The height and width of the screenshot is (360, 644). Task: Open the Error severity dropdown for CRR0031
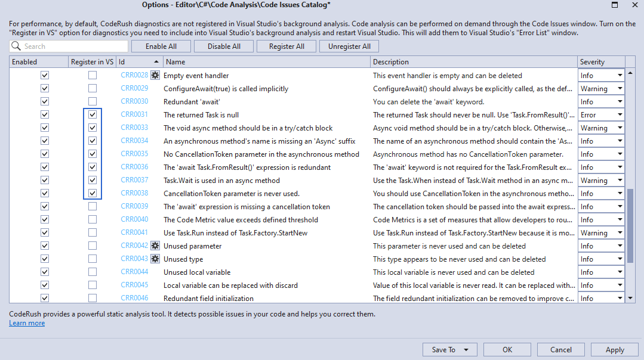point(620,114)
